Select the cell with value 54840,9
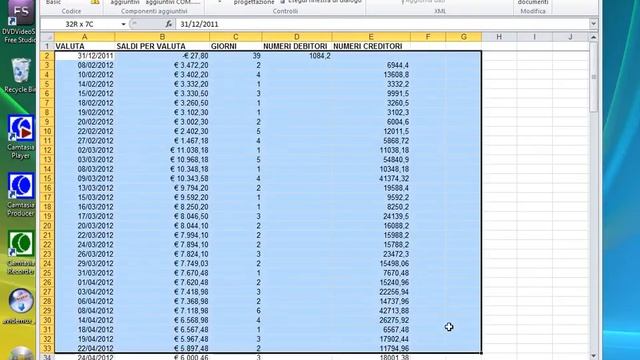 click(x=371, y=160)
